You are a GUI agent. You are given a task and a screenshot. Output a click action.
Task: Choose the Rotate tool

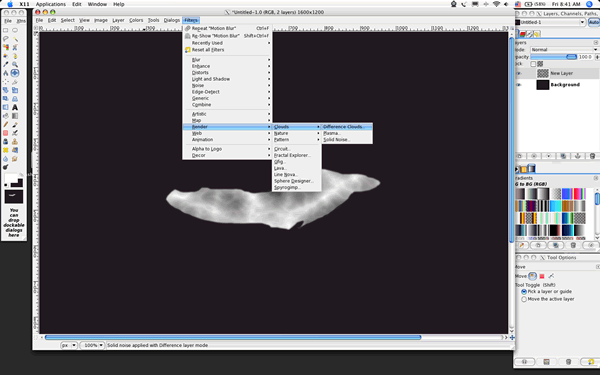point(6,90)
